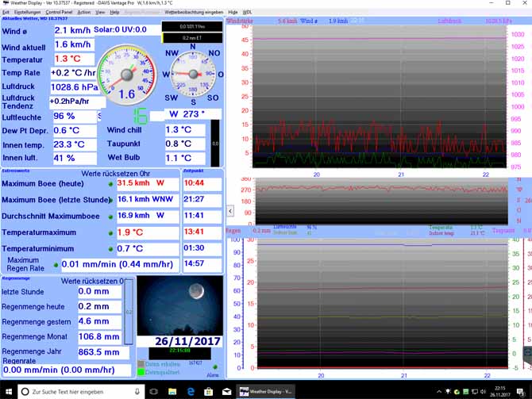Expand hidden system tray icons
The image size is (532, 399).
point(438,392)
